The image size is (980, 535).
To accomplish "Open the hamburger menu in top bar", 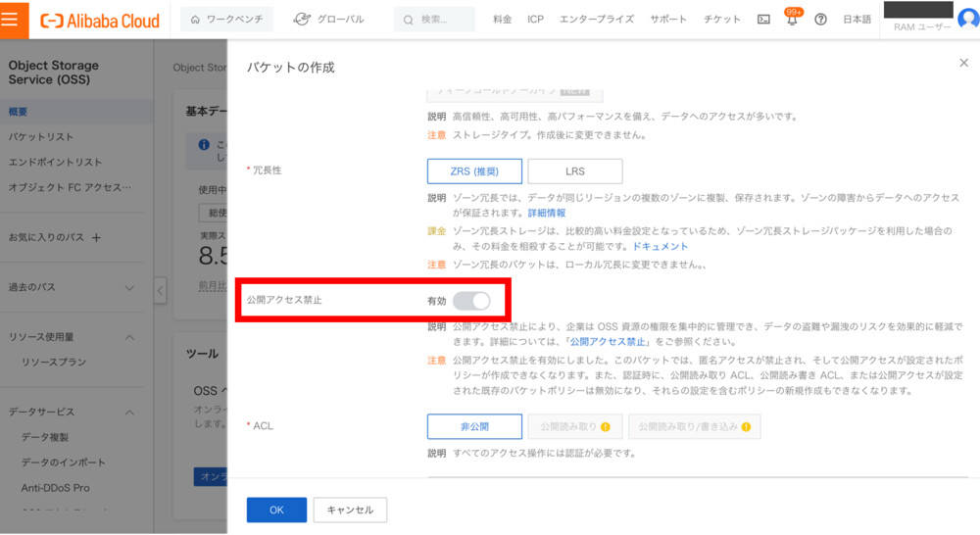I will (x=14, y=20).
